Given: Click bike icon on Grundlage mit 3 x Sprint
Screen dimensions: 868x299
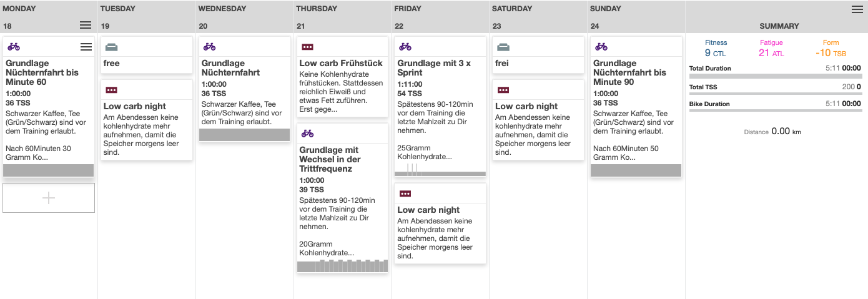Looking at the screenshot, I should click(x=405, y=47).
